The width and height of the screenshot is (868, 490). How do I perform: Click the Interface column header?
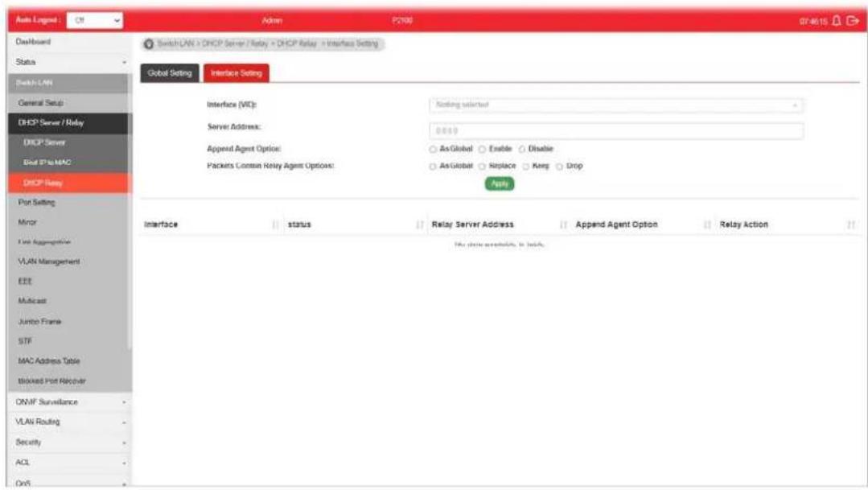(161, 224)
